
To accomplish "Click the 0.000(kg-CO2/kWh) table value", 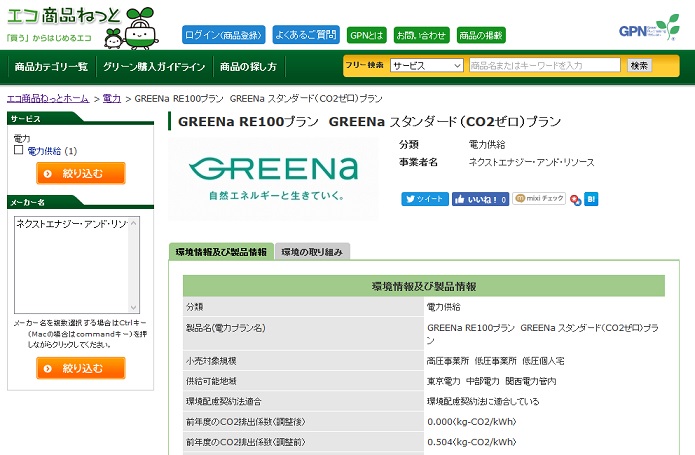I will click(472, 422).
